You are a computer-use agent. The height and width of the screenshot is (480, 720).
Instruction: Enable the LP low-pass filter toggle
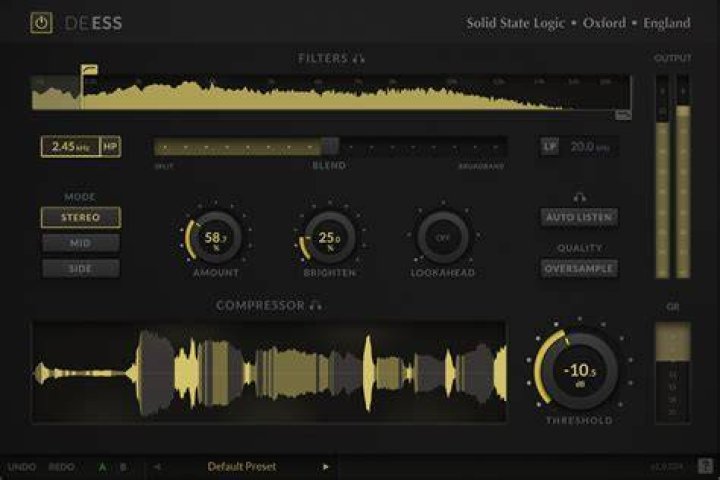(x=550, y=147)
